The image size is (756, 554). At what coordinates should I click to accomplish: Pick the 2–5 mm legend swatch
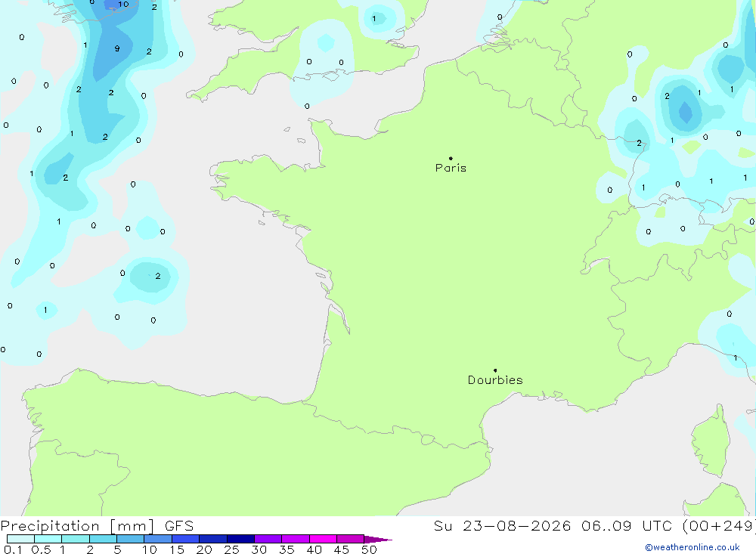click(103, 539)
